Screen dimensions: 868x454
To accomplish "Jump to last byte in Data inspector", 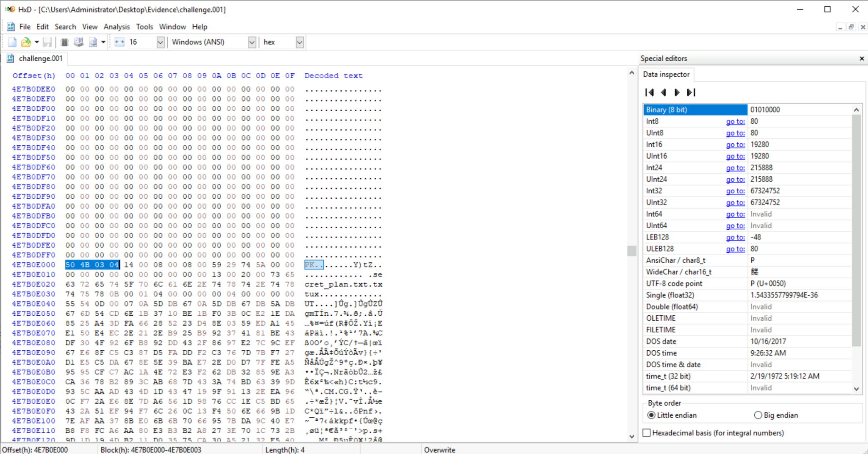I will [691, 92].
